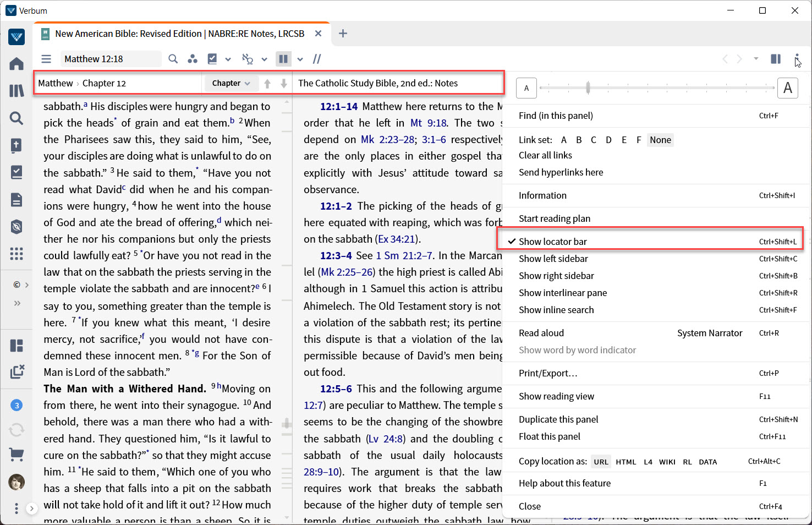Click the small A font size button

point(526,88)
